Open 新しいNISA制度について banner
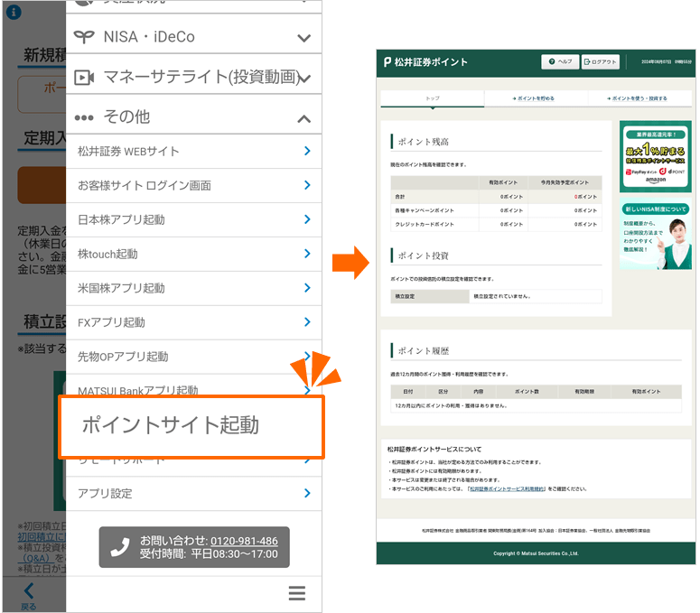Viewport: 700px width, 613px height. click(x=656, y=234)
